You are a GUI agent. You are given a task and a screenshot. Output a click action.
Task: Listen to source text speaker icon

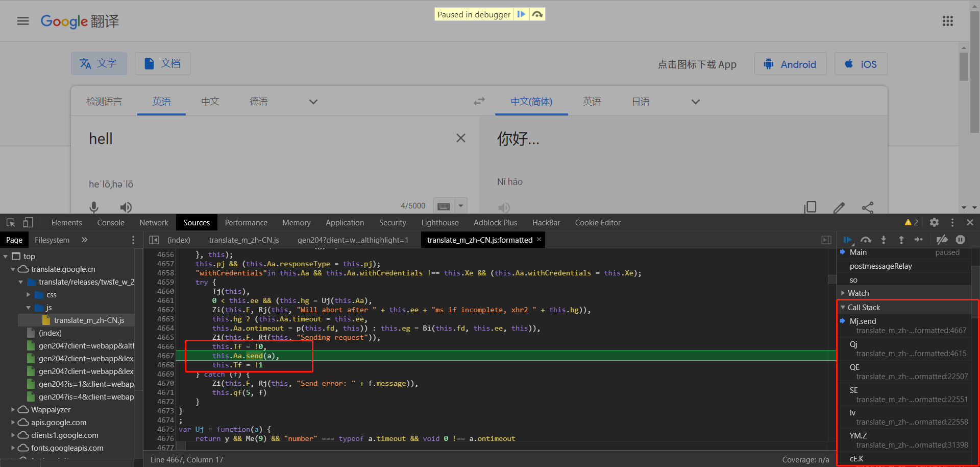pyautogui.click(x=126, y=207)
